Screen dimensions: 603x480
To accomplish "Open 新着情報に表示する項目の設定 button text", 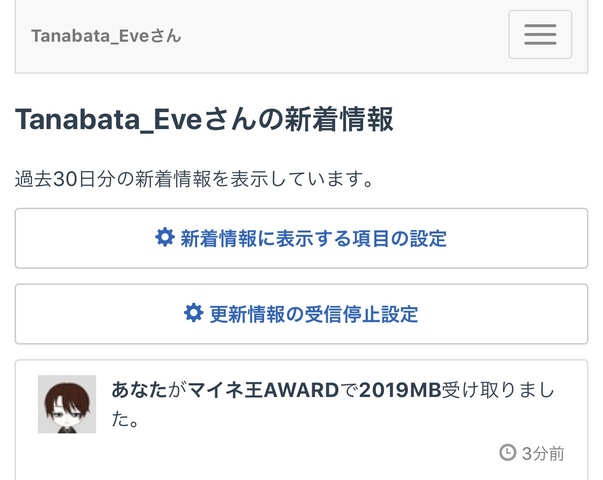I will point(313,238).
